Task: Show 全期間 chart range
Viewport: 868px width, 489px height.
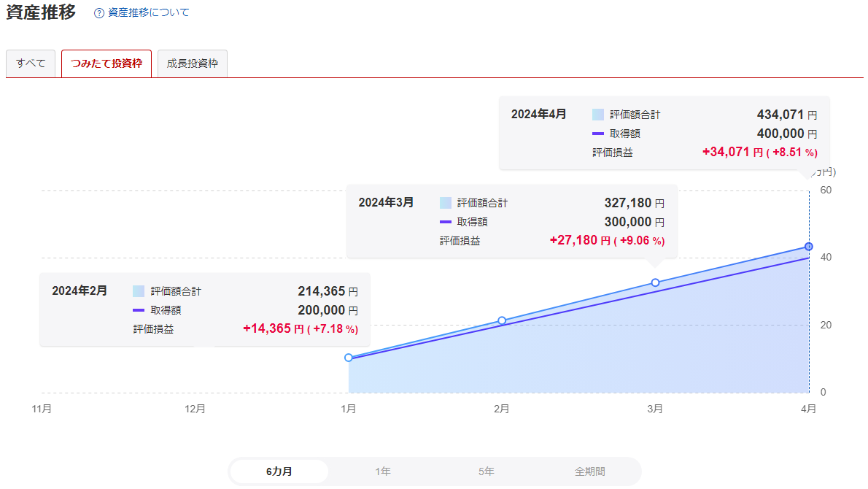Action: click(589, 471)
